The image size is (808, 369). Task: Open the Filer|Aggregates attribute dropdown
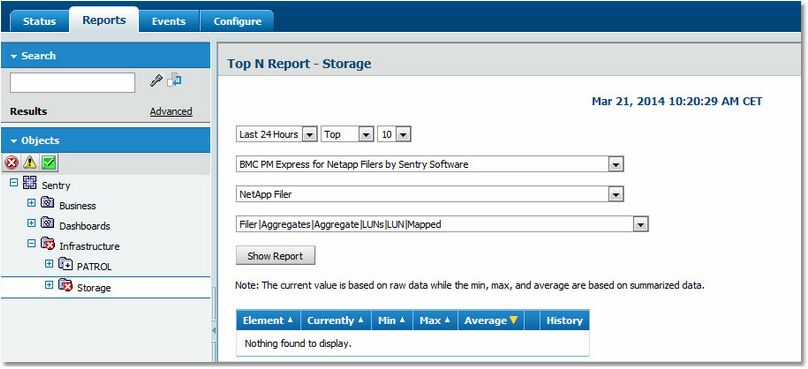point(640,224)
